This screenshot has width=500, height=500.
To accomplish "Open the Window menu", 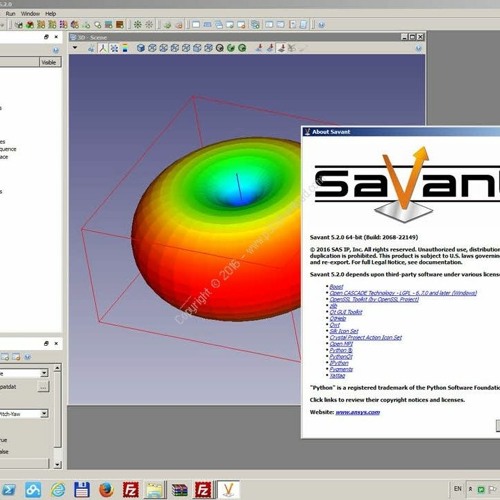I will point(30,14).
